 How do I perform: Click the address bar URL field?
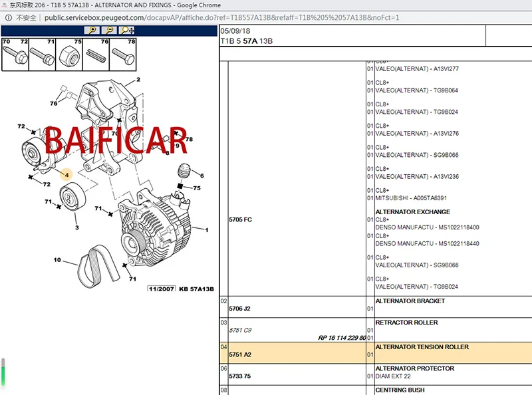click(221, 18)
